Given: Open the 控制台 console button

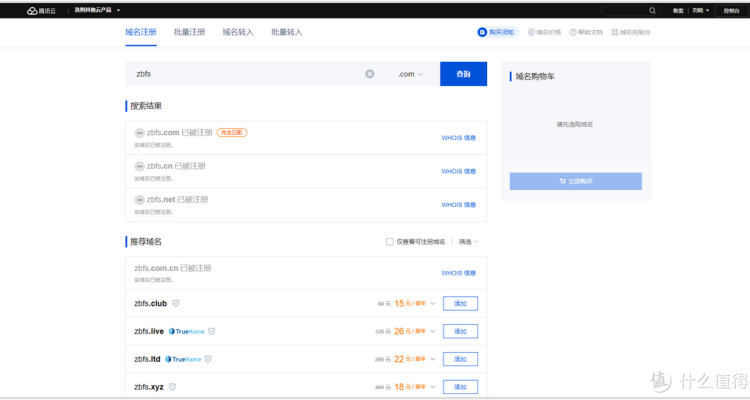Looking at the screenshot, I should point(731,11).
